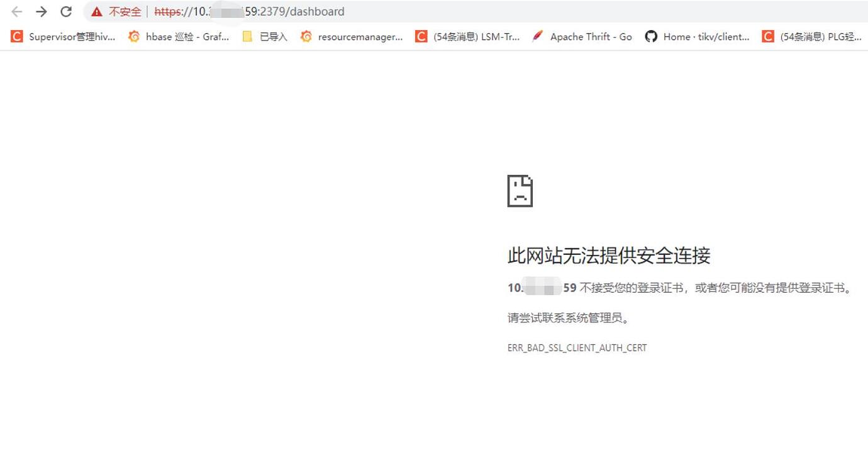868x457 pixels.
Task: Click feather favicon of Apache Thrift bookmark
Action: point(537,37)
